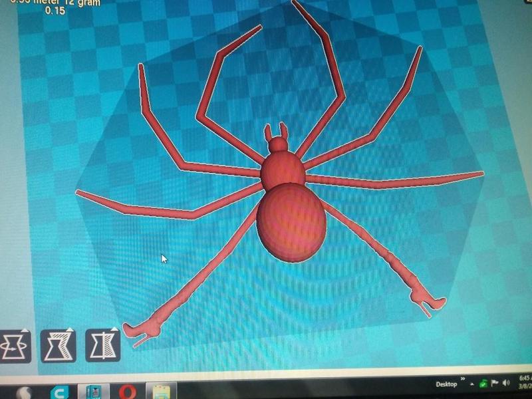The height and width of the screenshot is (399, 532).
Task: Open the gray round taskbar icon
Action: 25,394
